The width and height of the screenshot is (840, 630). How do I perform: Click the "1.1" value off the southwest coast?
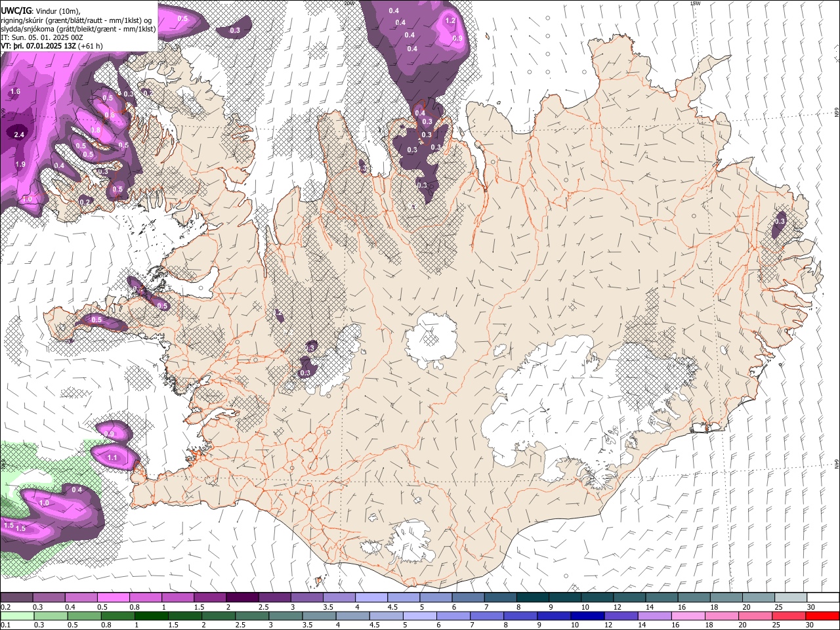click(x=112, y=458)
